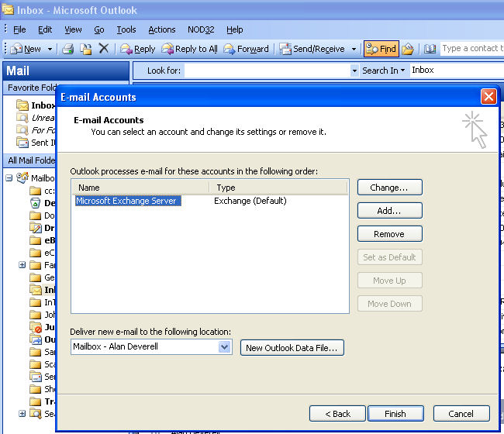The height and width of the screenshot is (434, 504).
Task: Click the eB folder icon
Action: [36, 240]
